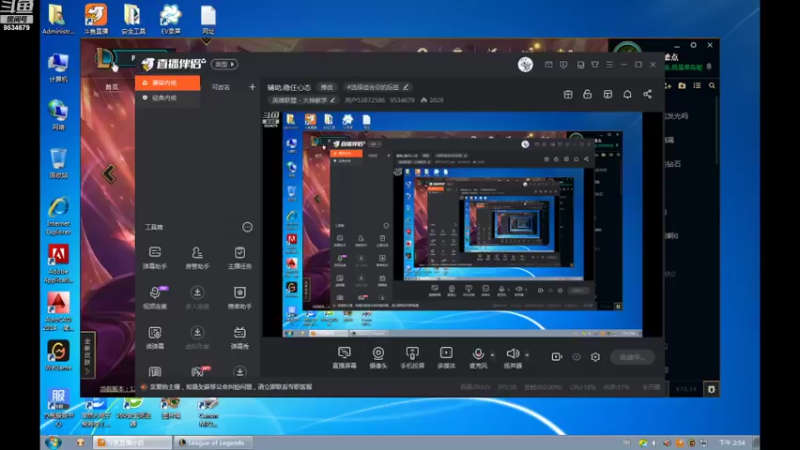The width and height of the screenshot is (800, 450).
Task: Edit the 英雄联盟 category label
Action: 303,100
